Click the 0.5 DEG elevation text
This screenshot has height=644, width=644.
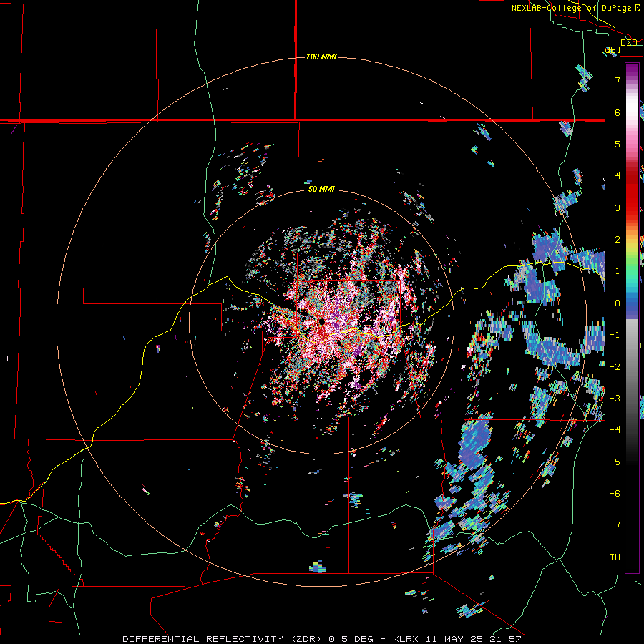[x=351, y=639]
